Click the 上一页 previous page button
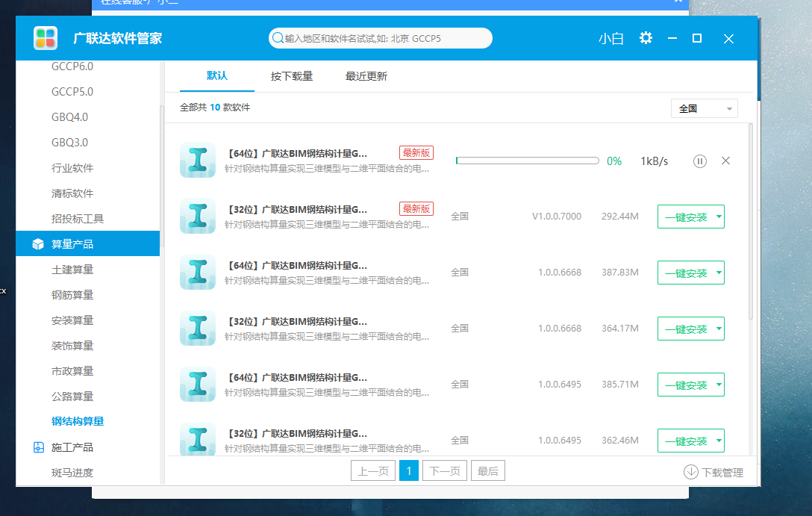812x516 pixels. point(373,471)
